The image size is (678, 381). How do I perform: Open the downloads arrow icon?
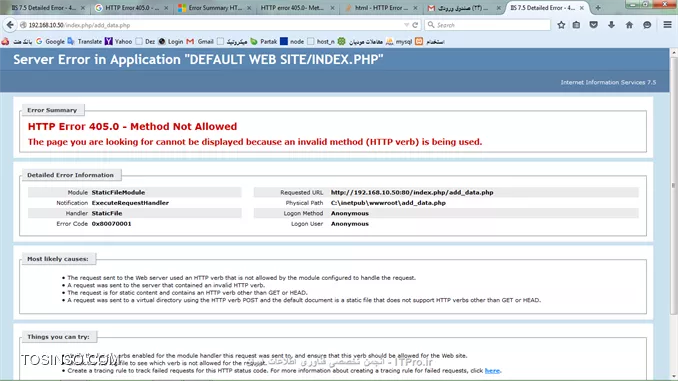tap(611, 25)
